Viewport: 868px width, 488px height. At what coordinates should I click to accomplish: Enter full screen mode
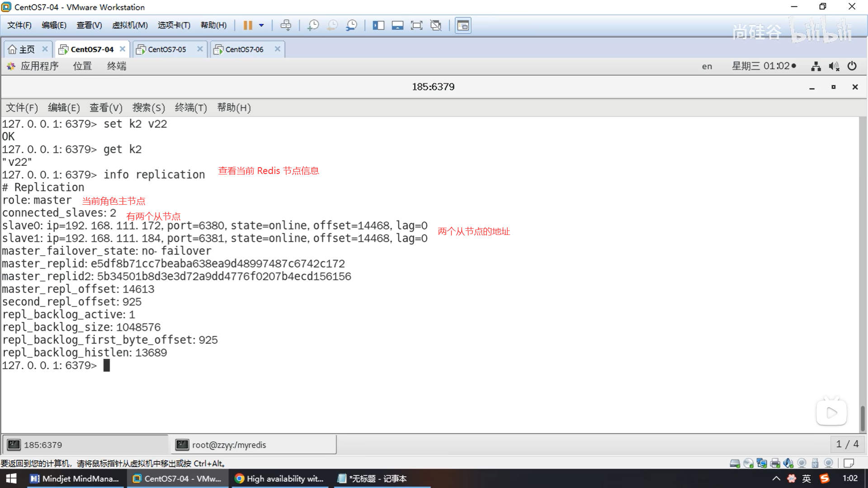[x=416, y=25]
